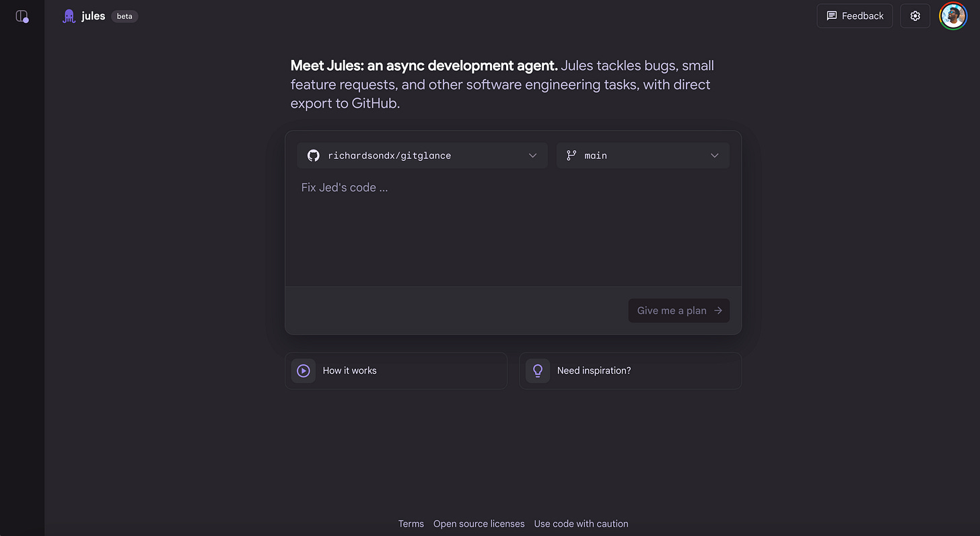980x536 pixels.
Task: Open the main branch dropdown
Action: pos(643,156)
